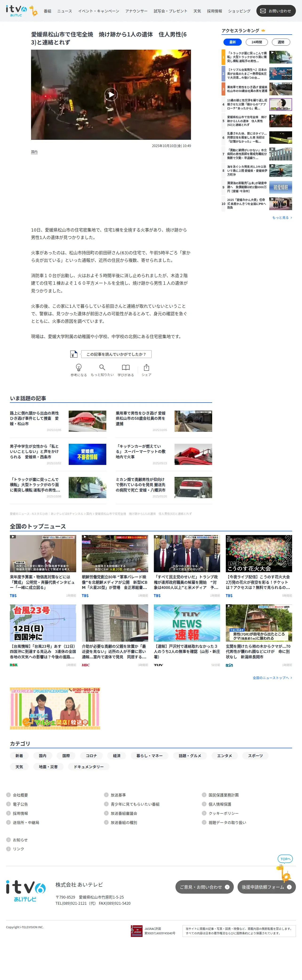
Task: Open the トランプ政権 news article title
Action: click(187, 582)
